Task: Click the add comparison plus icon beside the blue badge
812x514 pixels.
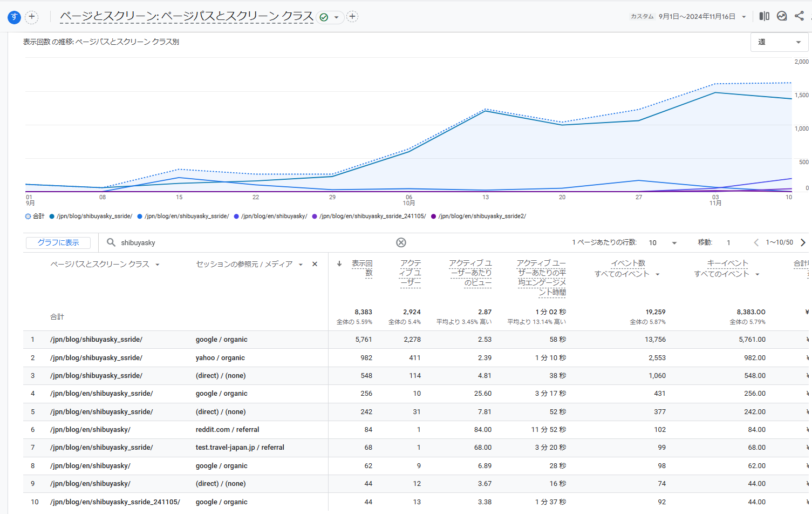Action: pos(32,17)
